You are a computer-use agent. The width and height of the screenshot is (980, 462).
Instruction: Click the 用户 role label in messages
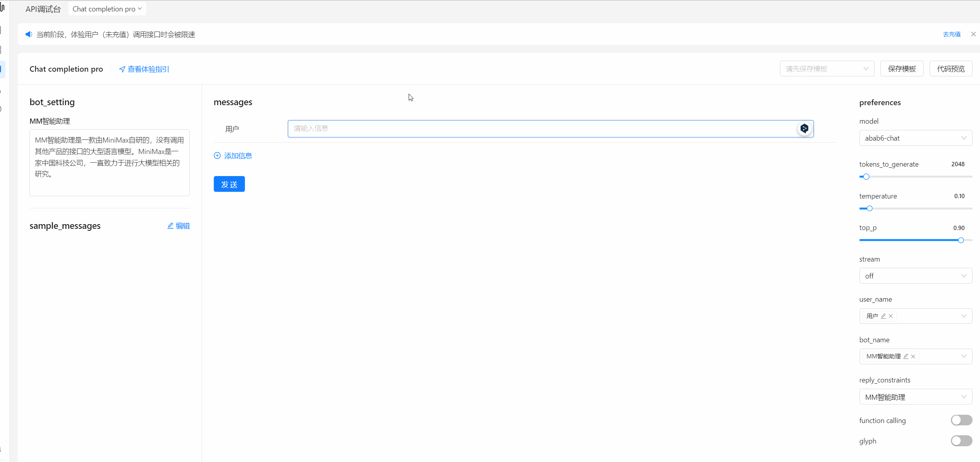click(x=232, y=129)
